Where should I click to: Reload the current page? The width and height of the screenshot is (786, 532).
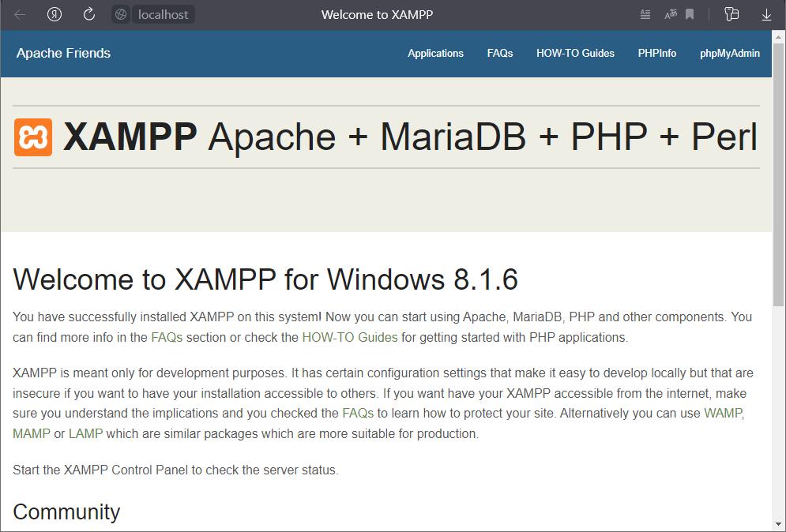click(88, 14)
